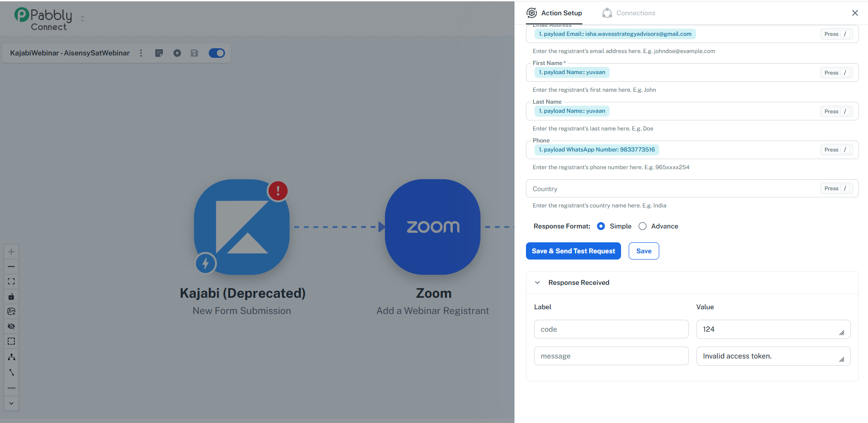Click the run workflow play icon

click(x=177, y=53)
